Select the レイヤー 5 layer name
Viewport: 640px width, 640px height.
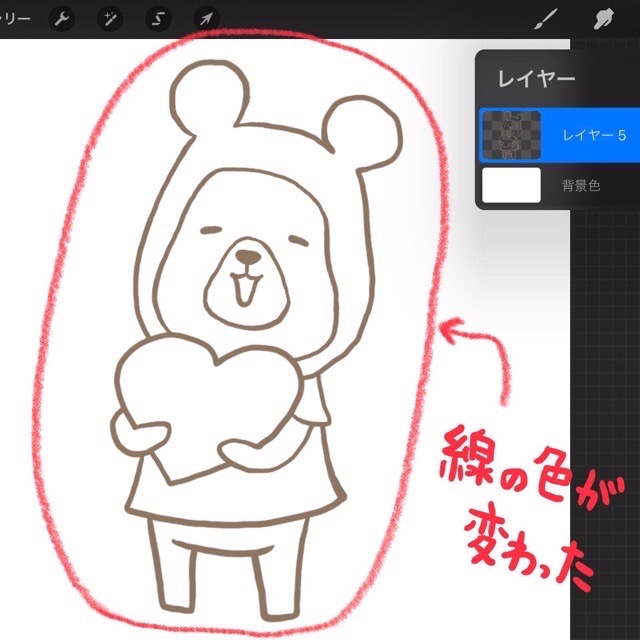[x=594, y=135]
